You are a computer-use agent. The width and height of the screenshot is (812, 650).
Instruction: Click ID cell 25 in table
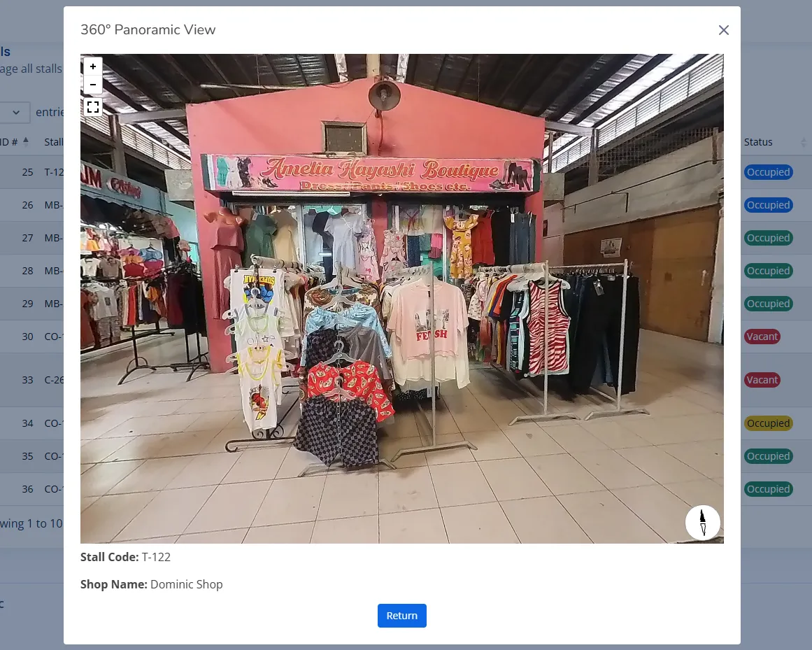tap(27, 172)
